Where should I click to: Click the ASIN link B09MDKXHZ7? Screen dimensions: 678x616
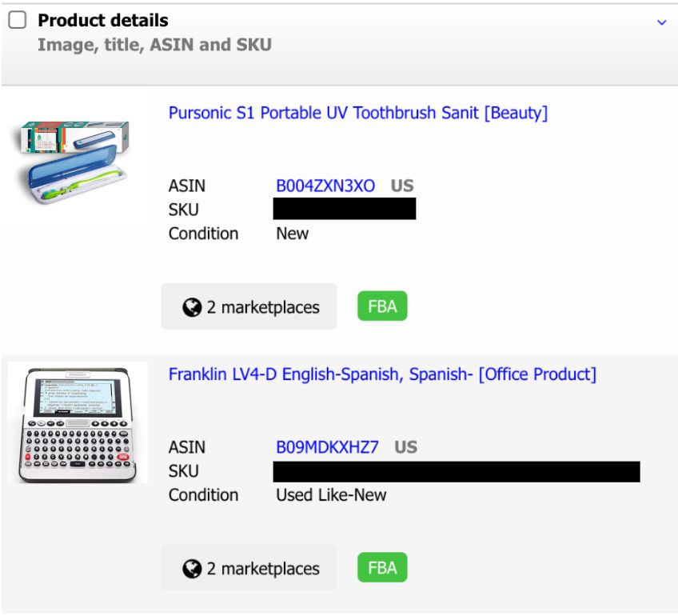click(x=327, y=447)
